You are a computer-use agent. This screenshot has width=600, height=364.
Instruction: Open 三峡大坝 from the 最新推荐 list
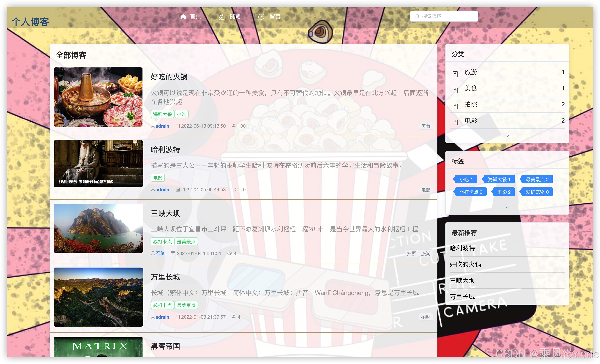tap(462, 280)
